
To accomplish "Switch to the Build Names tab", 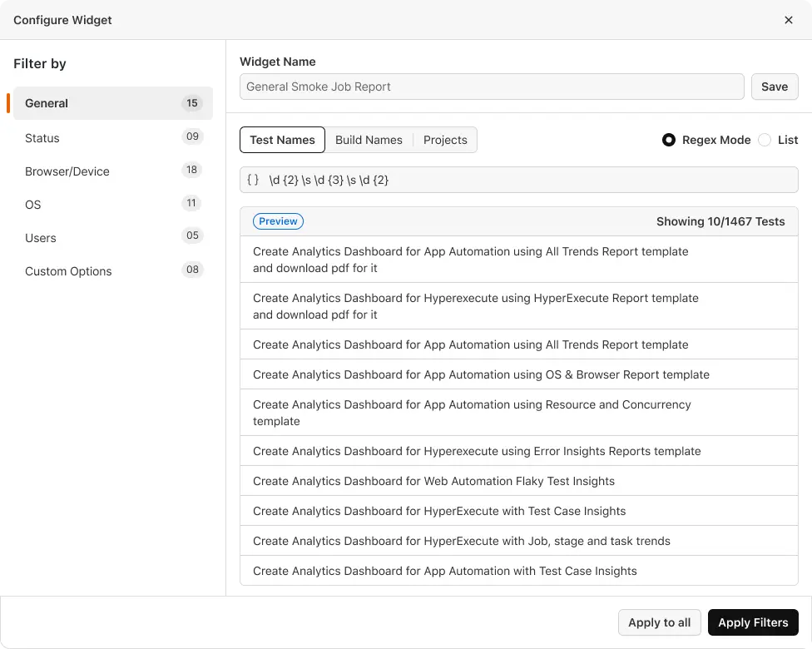I will 369,140.
